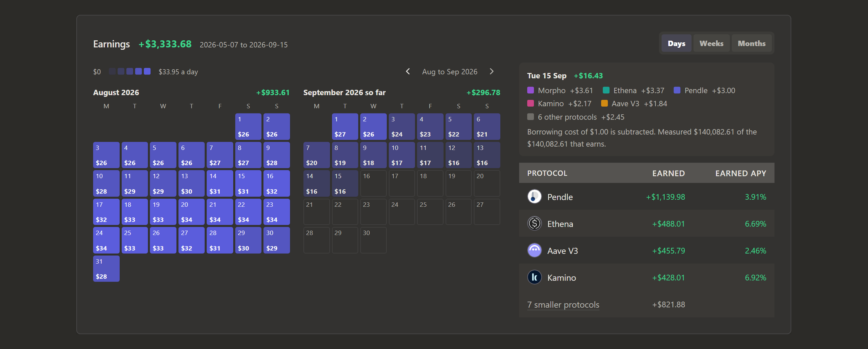This screenshot has height=349, width=868.
Task: Select September 7 cell showing $20
Action: [x=317, y=155]
